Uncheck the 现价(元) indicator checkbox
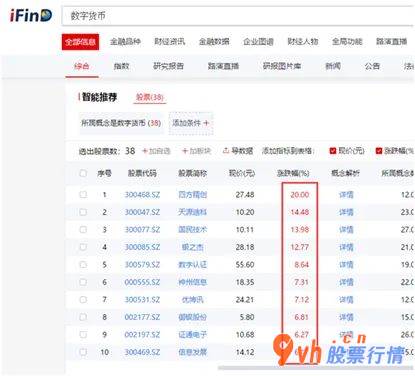The image size is (415, 376). click(333, 151)
